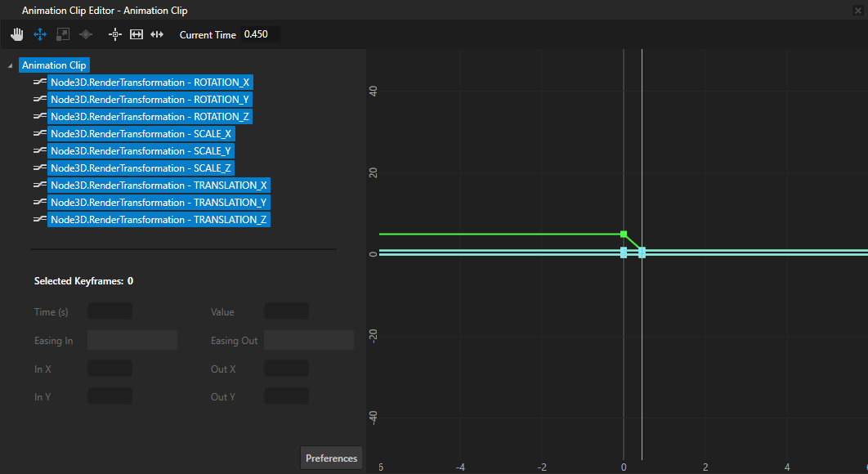Select the SCALE_Y animation track
The height and width of the screenshot is (474, 868).
(141, 150)
